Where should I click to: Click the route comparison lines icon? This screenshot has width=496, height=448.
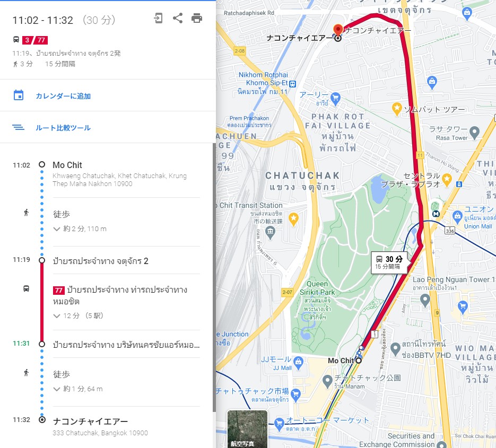click(19, 127)
